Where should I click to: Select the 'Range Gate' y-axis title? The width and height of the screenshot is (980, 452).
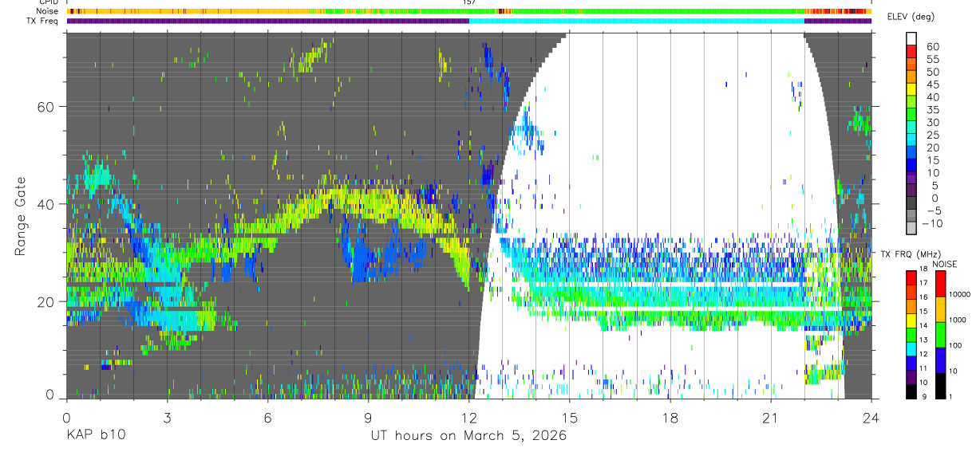20,216
